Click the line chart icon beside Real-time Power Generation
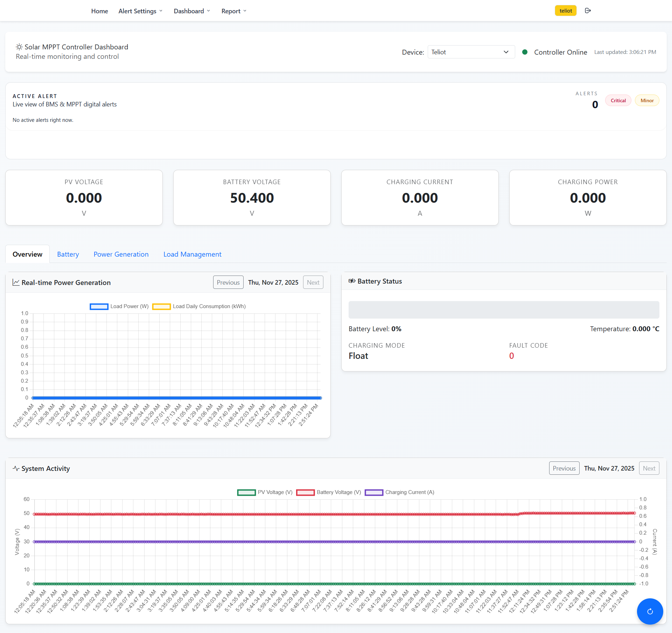This screenshot has width=672, height=633. (16, 282)
